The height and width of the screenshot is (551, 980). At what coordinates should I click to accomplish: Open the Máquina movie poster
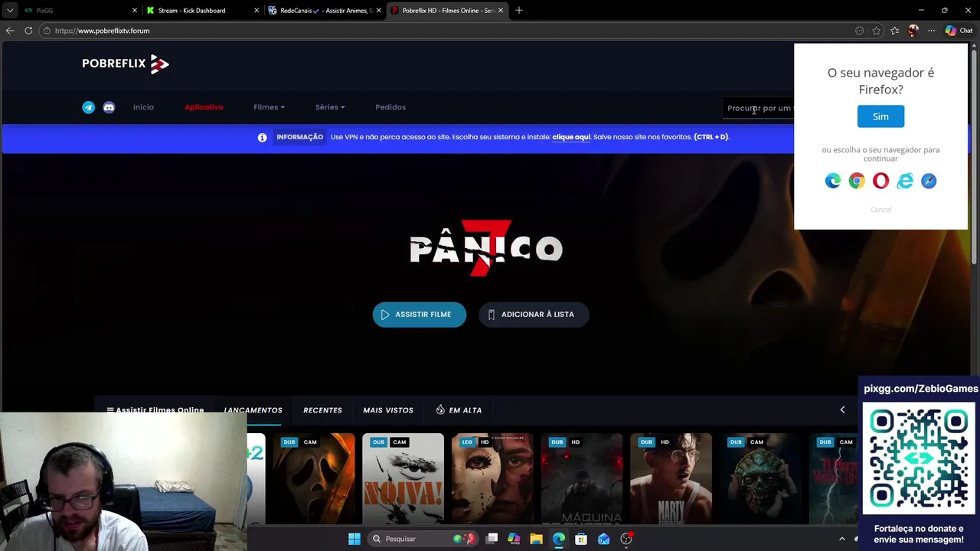click(x=582, y=479)
